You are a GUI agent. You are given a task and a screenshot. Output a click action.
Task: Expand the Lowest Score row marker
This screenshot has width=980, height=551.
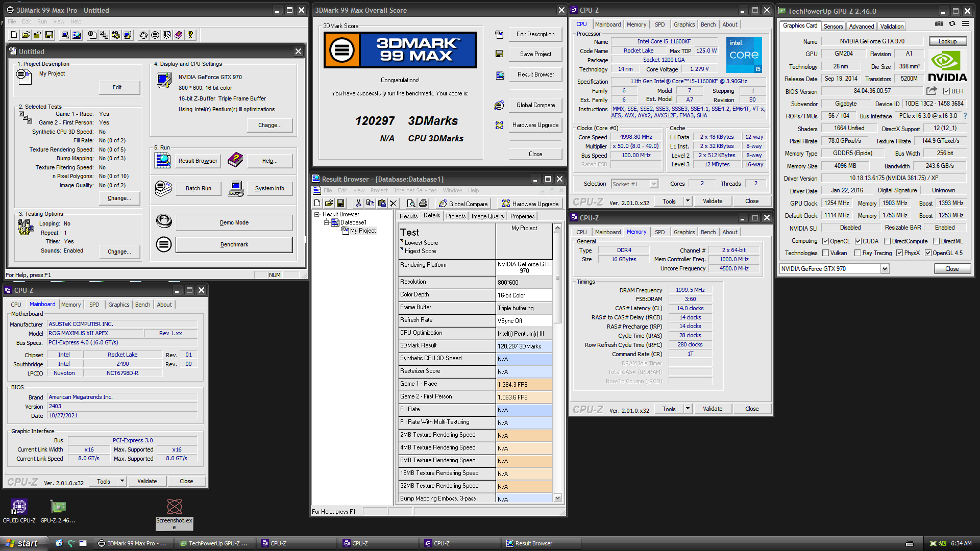pyautogui.click(x=402, y=242)
